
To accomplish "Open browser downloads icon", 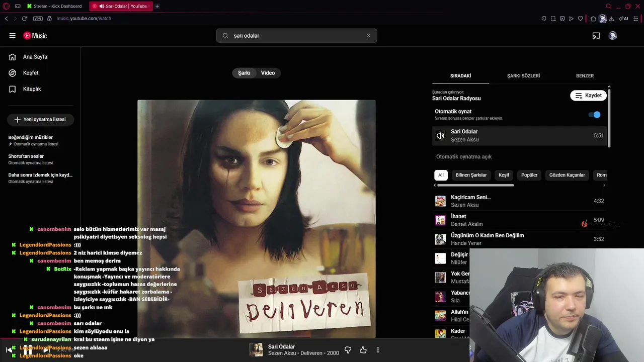I will (611, 19).
